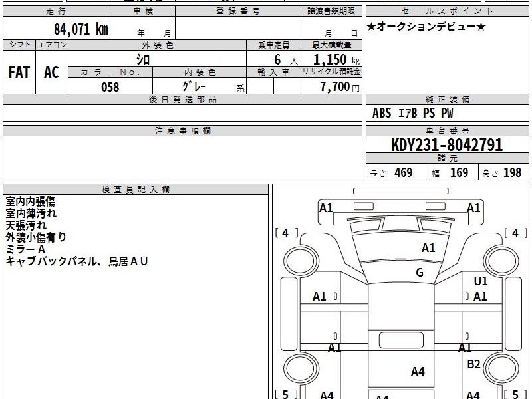532x399 pixels.
Task: Click the B2 damage mark on diagram
Action: click(x=473, y=364)
